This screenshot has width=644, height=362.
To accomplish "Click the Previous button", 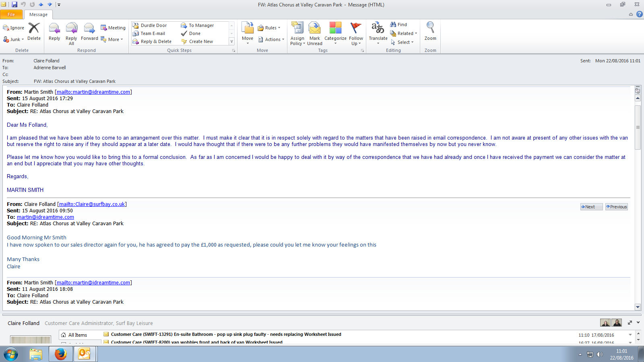I will tap(616, 207).
